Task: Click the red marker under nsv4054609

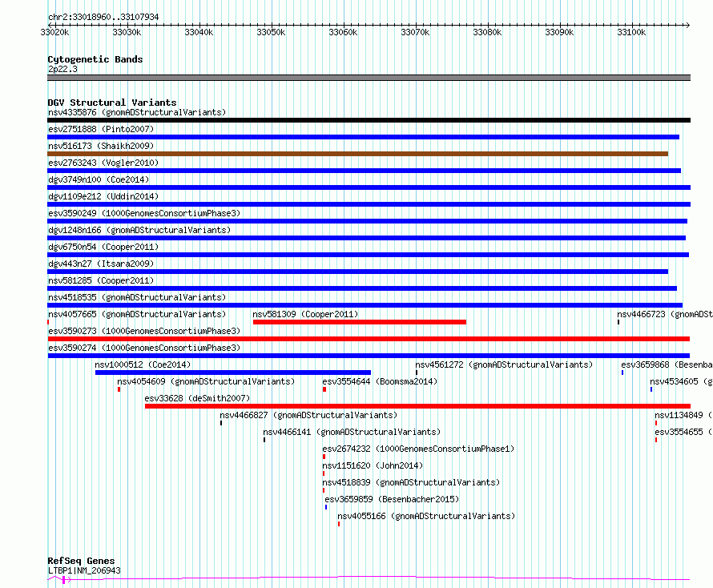Action: [119, 389]
